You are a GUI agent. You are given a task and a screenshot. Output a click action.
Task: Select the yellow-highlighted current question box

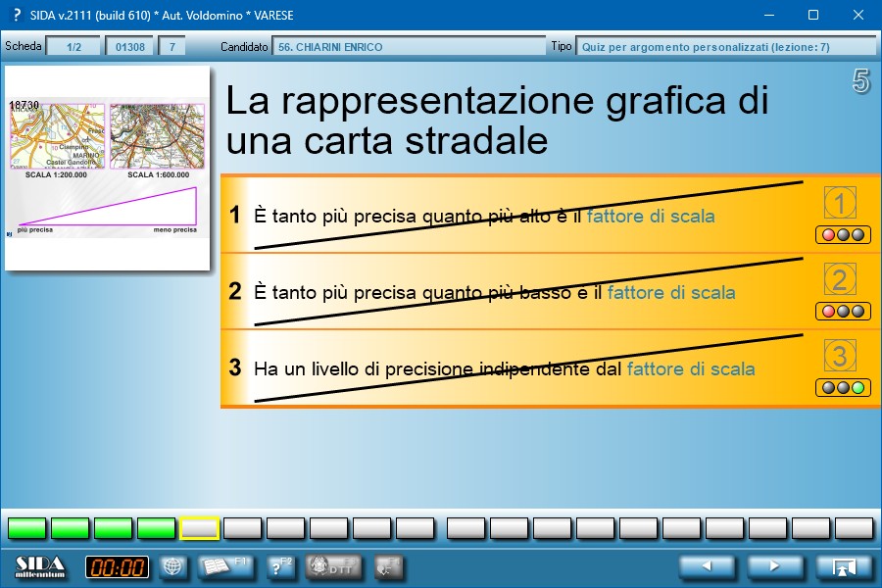pos(200,529)
